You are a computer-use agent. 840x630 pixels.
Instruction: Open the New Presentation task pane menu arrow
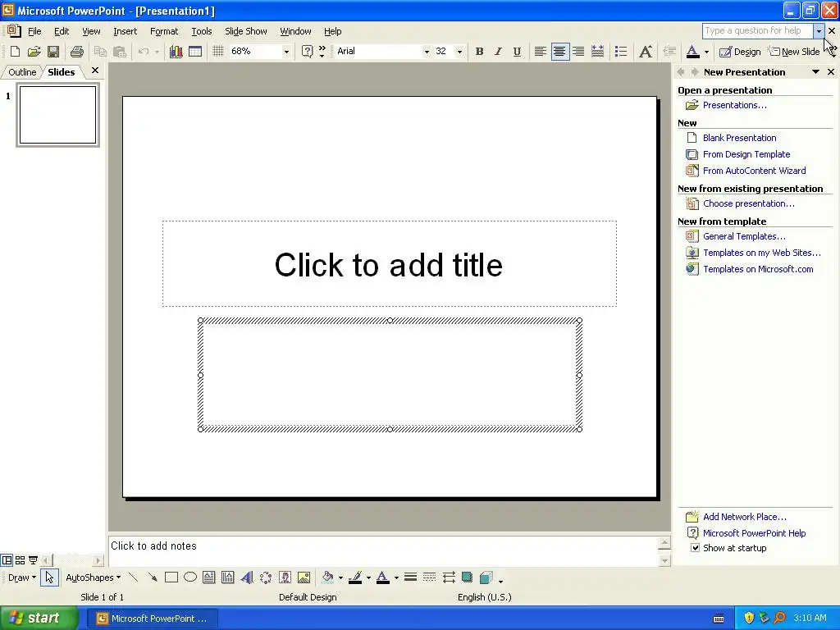(x=815, y=72)
